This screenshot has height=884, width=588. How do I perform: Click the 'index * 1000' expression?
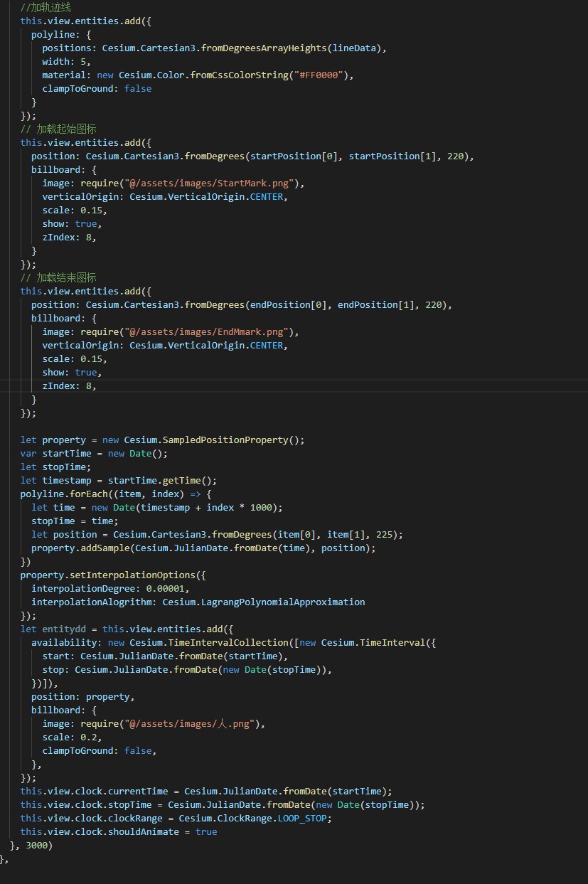click(x=239, y=508)
